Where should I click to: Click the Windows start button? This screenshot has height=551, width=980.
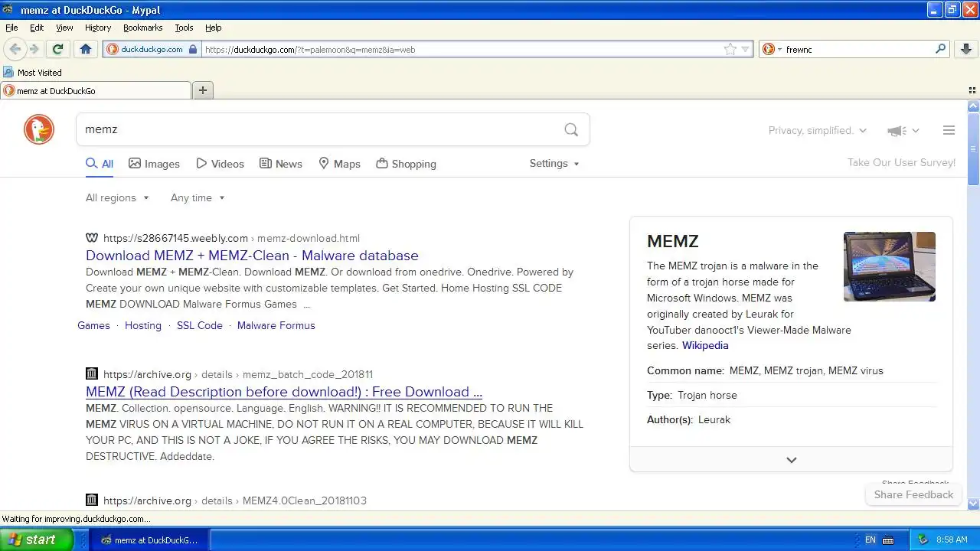(37, 540)
